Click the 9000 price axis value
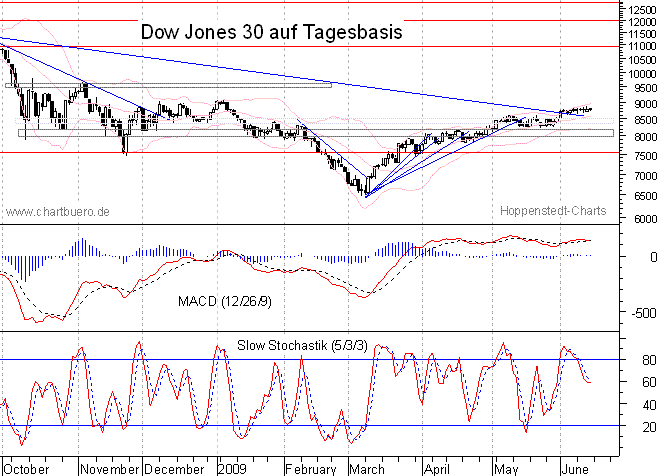660x476 pixels. (644, 104)
